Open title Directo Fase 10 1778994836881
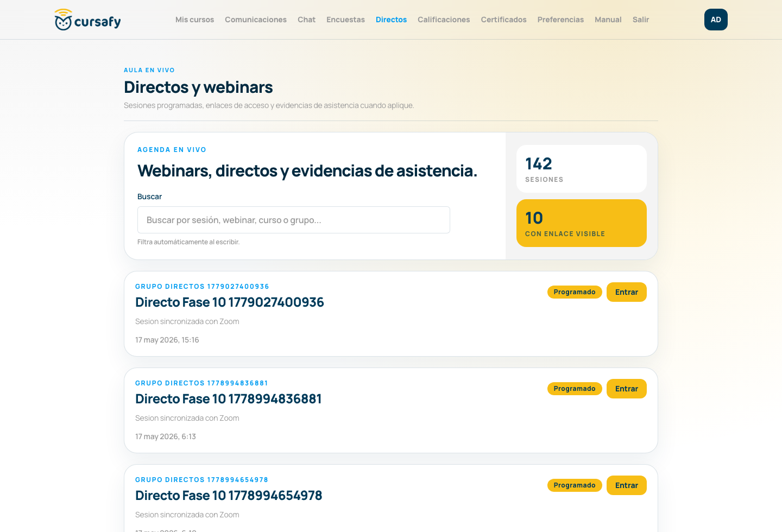The width and height of the screenshot is (782, 532). pos(229,399)
